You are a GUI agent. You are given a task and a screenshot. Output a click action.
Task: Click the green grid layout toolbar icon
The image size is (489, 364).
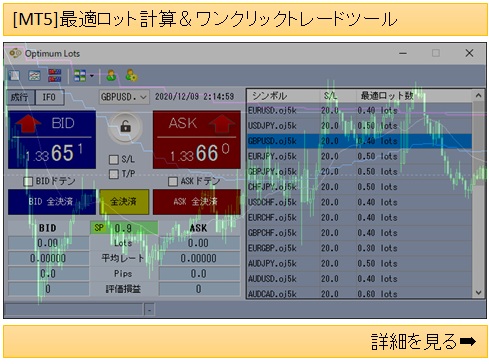click(80, 76)
